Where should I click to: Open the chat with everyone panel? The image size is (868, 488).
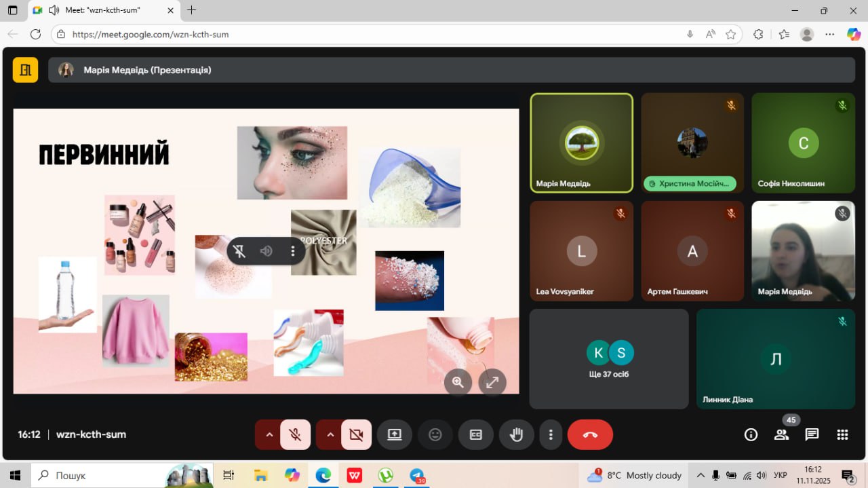(812, 435)
